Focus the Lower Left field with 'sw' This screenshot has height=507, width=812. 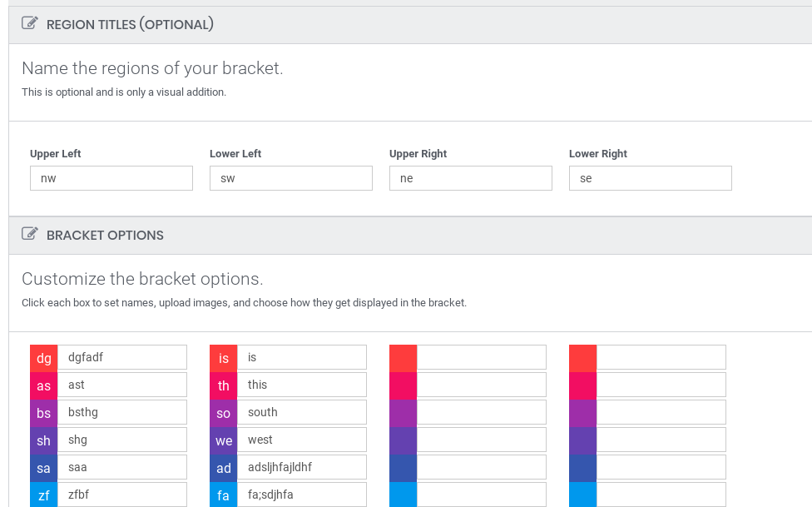pos(291,178)
